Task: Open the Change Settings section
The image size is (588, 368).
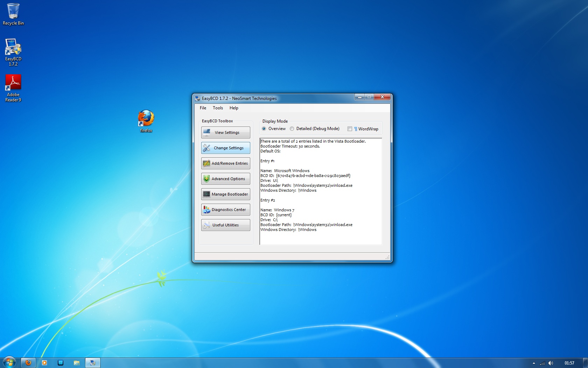Action: 225,148
